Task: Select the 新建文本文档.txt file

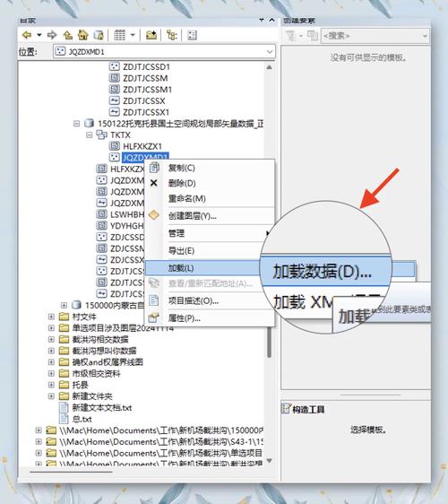Action: point(96,407)
